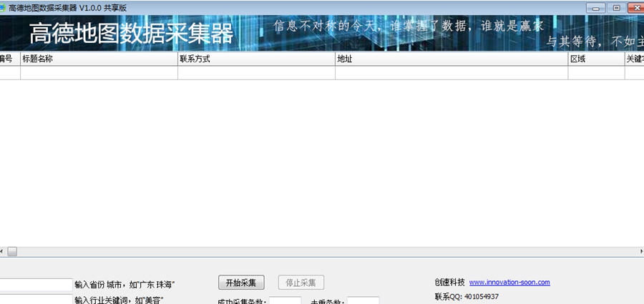Click the 输入行业关键词 hint label
644x304 pixels.
tap(119, 300)
